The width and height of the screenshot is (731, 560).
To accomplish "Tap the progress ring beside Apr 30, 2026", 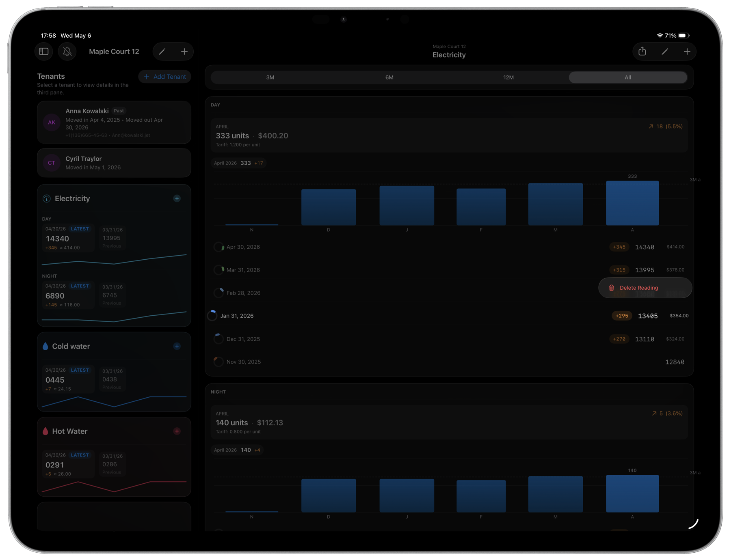I will click(x=218, y=247).
